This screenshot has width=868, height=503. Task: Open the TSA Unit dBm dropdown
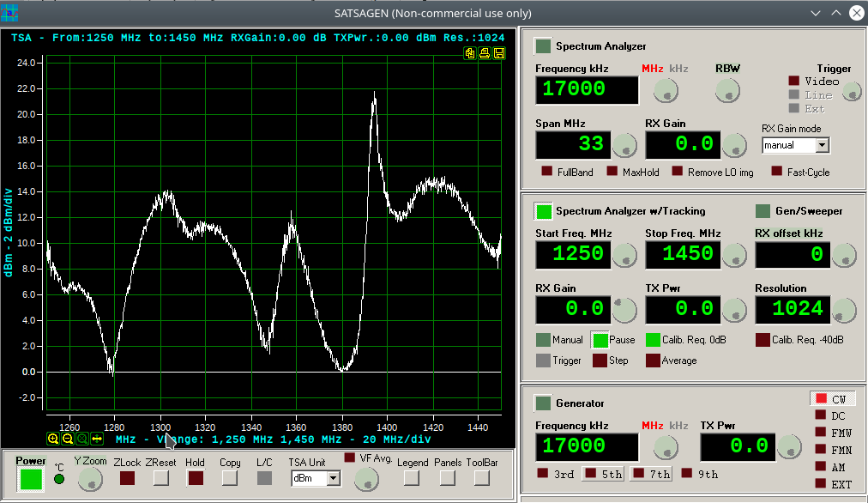pos(334,478)
